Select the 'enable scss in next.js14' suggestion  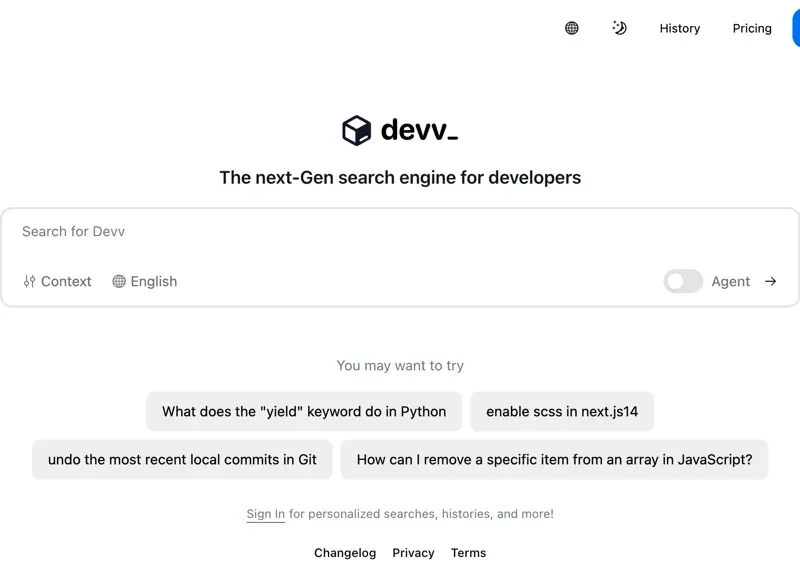click(562, 411)
